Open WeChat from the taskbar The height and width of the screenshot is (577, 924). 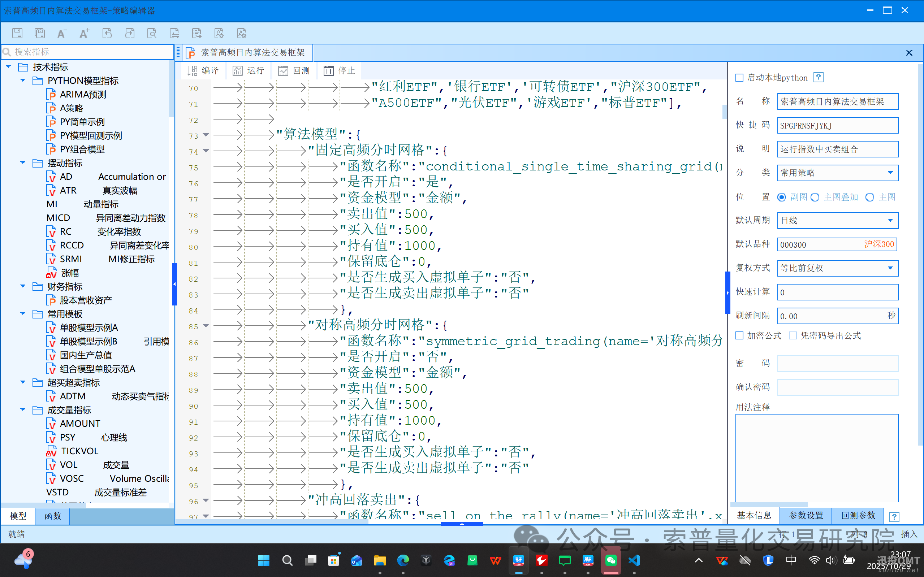(x=611, y=560)
